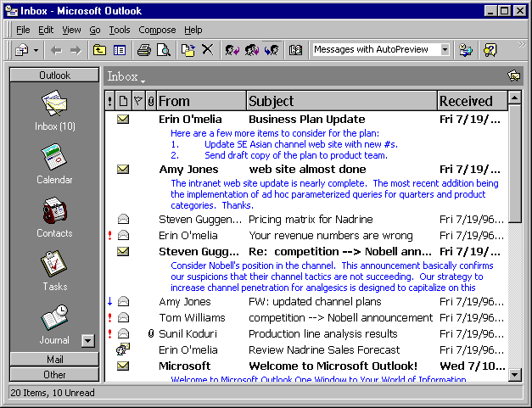Open the Edit menu

pyautogui.click(x=46, y=30)
